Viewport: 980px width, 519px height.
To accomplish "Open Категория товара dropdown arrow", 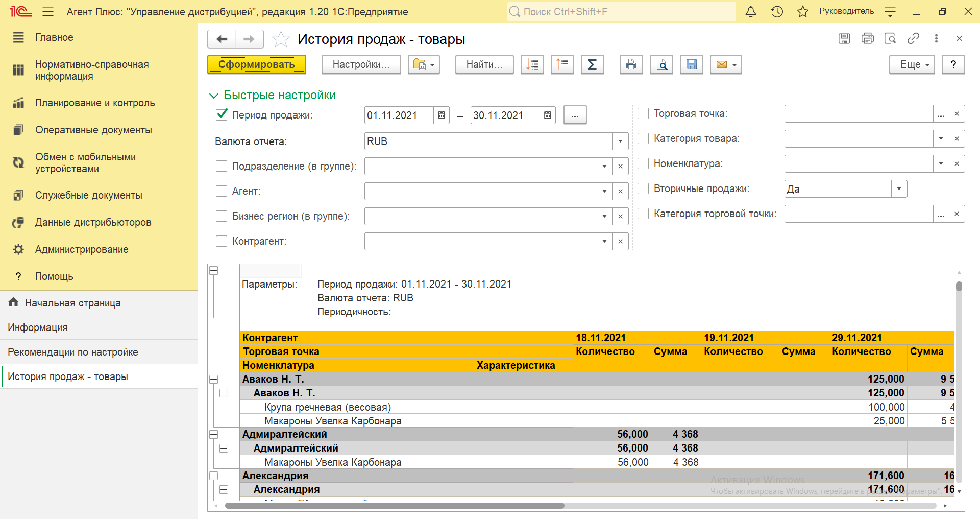I will point(941,138).
